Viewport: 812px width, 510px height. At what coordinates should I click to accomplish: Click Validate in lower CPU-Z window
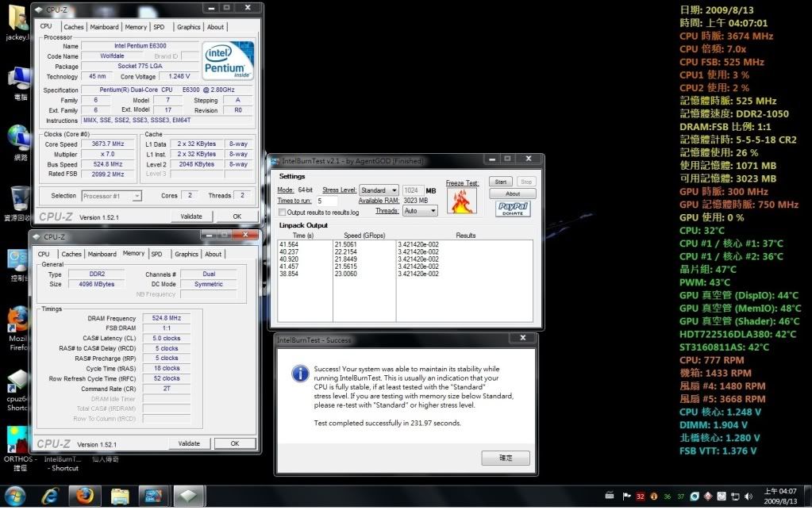coord(189,443)
